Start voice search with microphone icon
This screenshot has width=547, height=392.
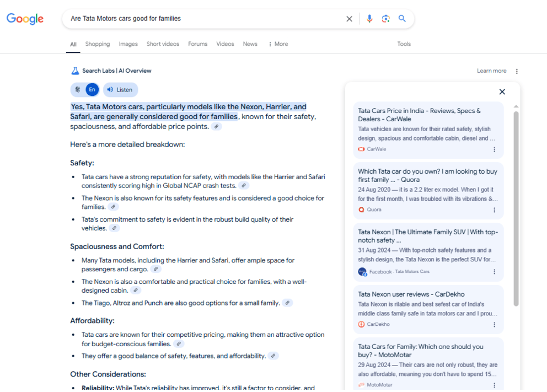pos(369,19)
